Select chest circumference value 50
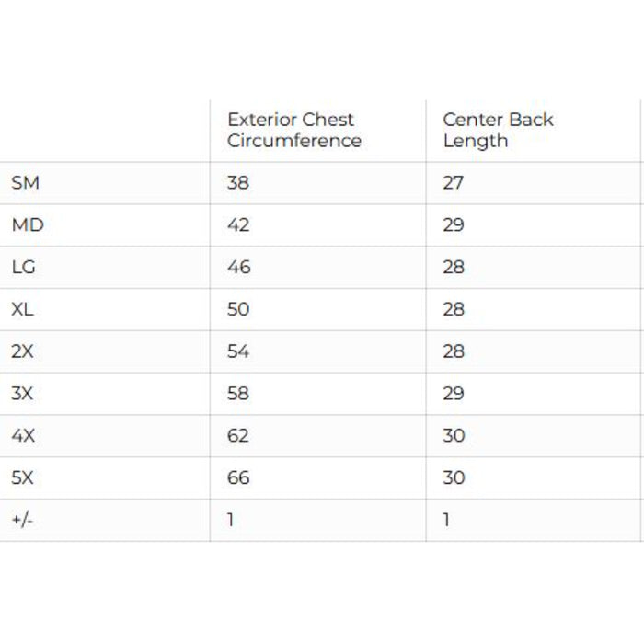 coord(238,310)
